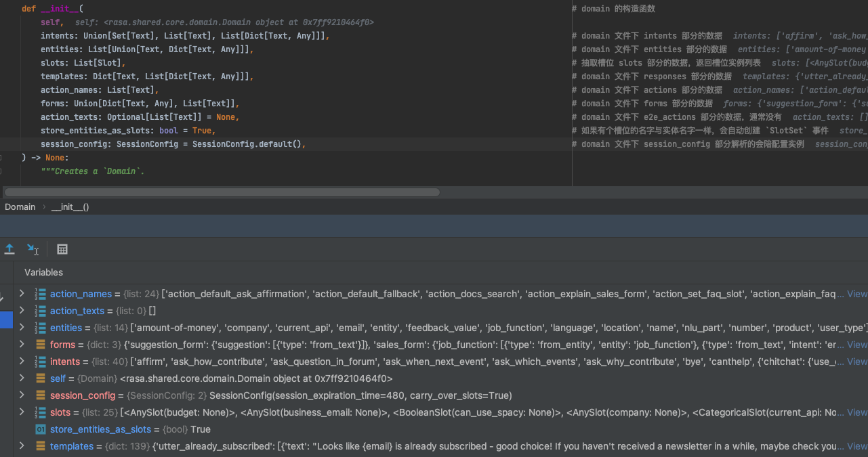Click the 'Creates a `Domain`' docstring line
Image resolution: width=868 pixels, height=457 pixels.
93,171
